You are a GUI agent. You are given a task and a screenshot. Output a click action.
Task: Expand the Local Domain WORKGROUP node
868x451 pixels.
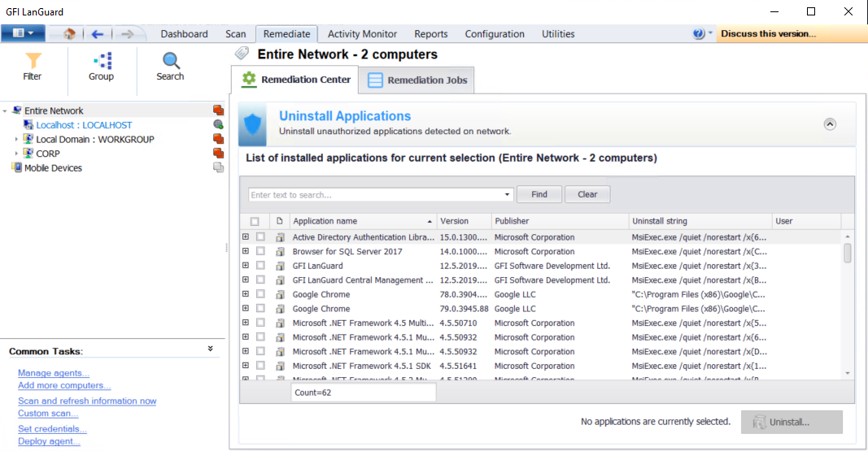(16, 139)
